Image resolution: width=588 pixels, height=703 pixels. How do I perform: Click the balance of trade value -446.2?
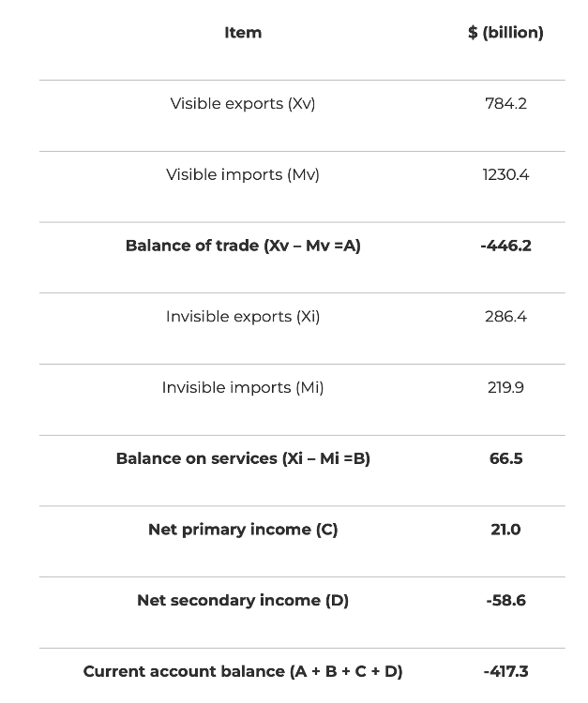coord(505,246)
